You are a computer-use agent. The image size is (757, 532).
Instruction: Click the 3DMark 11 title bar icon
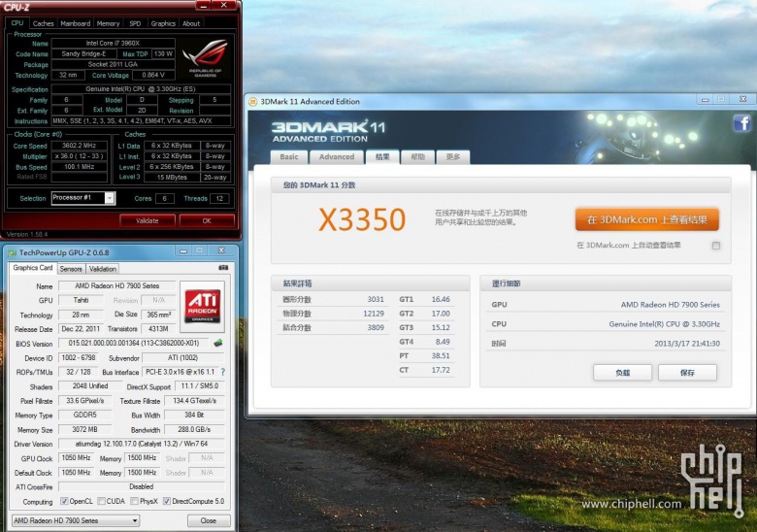[x=253, y=101]
